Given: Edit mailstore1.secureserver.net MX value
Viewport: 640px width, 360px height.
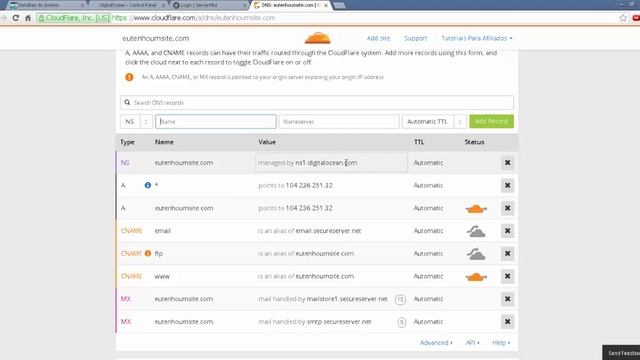Looking at the screenshot, I should [x=347, y=299].
